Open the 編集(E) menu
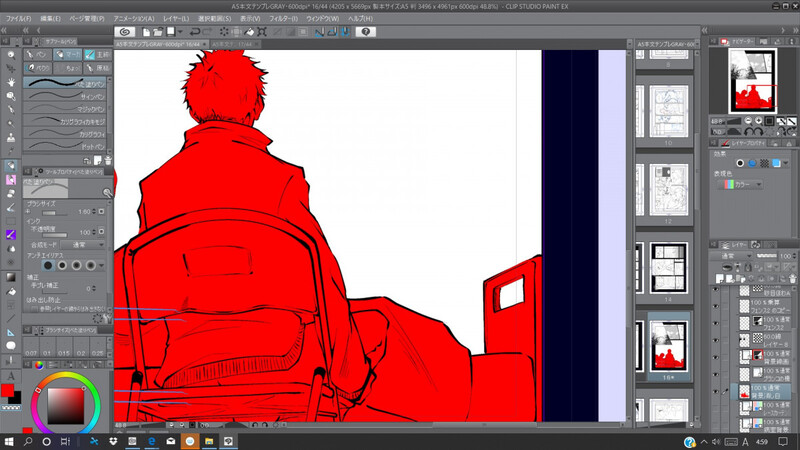Viewport: 800px width, 450px height. click(x=51, y=18)
